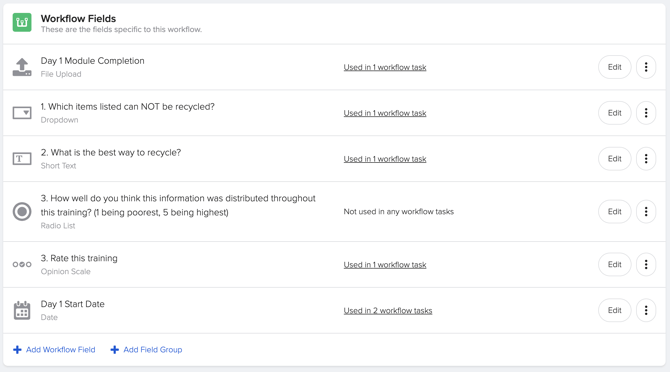This screenshot has height=372, width=670.
Task: Open 'Used in 2 workflow tasks' link
Action: click(x=388, y=310)
